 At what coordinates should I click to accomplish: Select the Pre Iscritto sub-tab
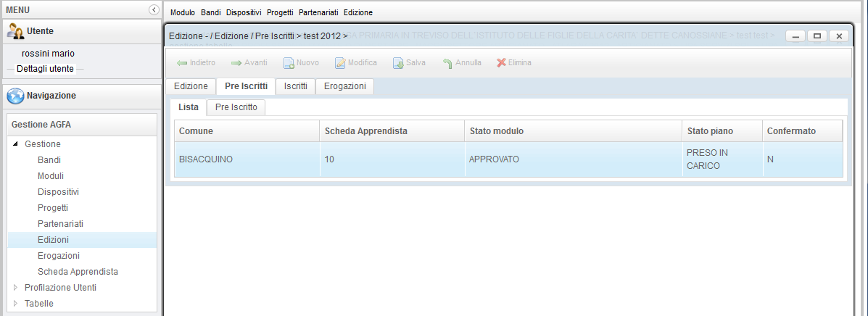(x=236, y=107)
